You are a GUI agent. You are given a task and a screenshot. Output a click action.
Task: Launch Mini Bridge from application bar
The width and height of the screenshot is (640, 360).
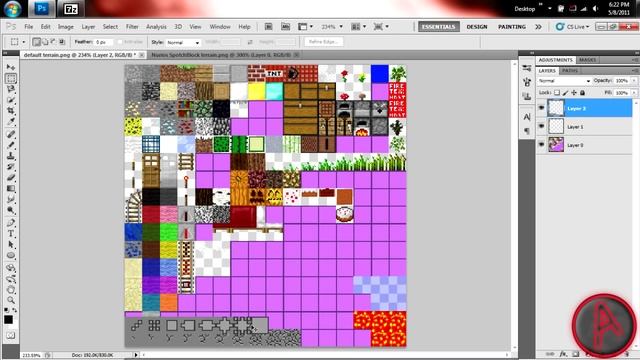pos(285,27)
